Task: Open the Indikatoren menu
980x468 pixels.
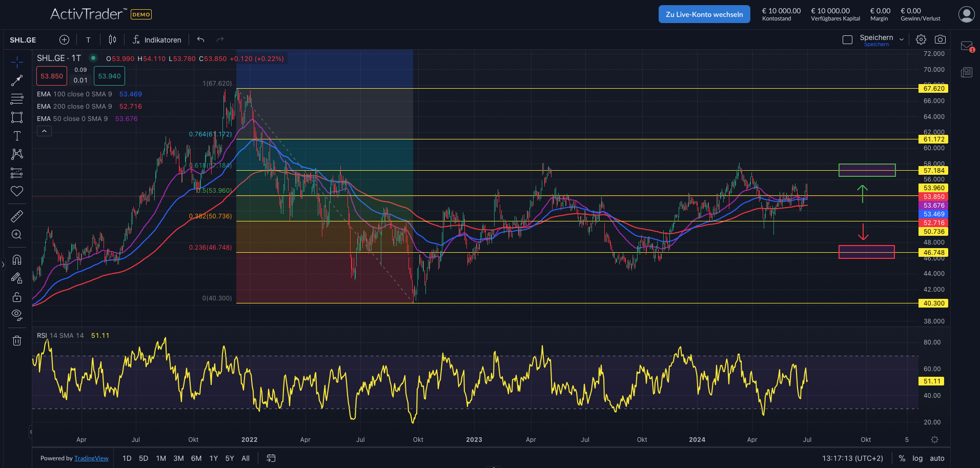Action: (x=157, y=39)
